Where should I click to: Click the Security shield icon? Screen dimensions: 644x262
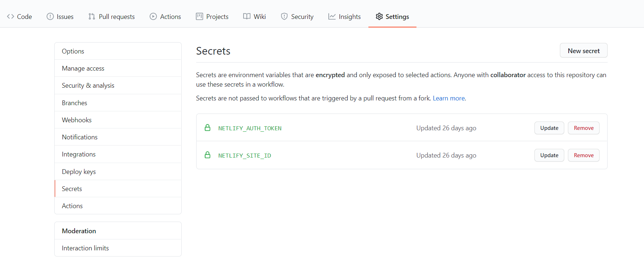click(x=284, y=16)
